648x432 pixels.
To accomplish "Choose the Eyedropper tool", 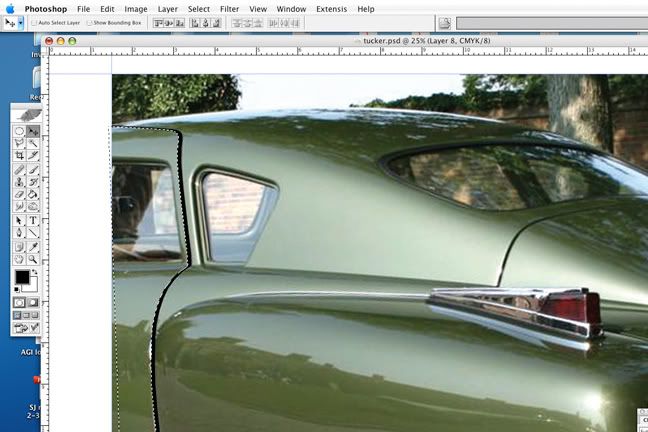I will pyautogui.click(x=33, y=246).
